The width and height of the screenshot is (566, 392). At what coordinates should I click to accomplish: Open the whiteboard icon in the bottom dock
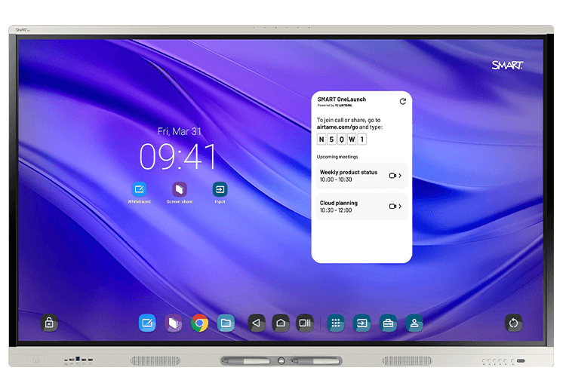point(147,323)
